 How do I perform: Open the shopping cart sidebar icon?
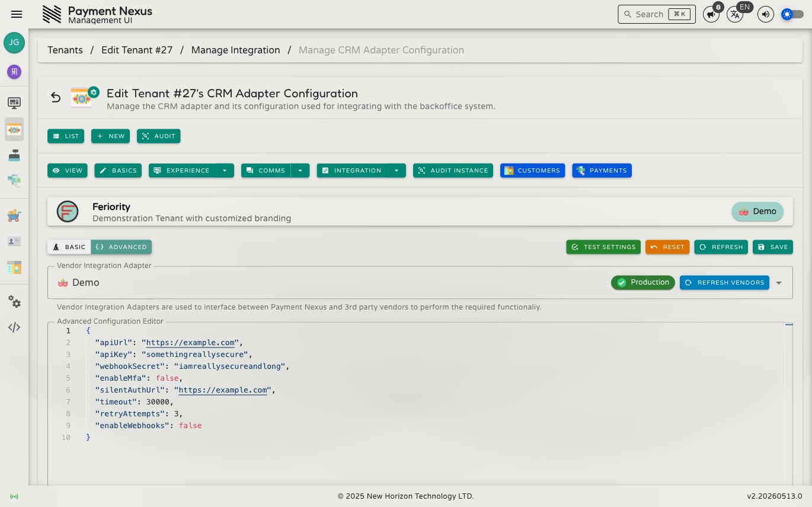point(14,216)
